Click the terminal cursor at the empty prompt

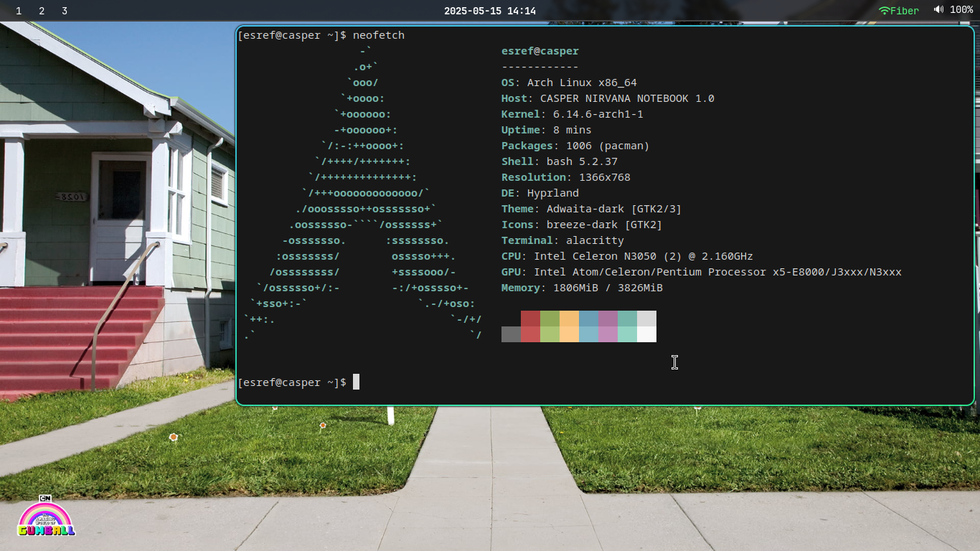356,382
